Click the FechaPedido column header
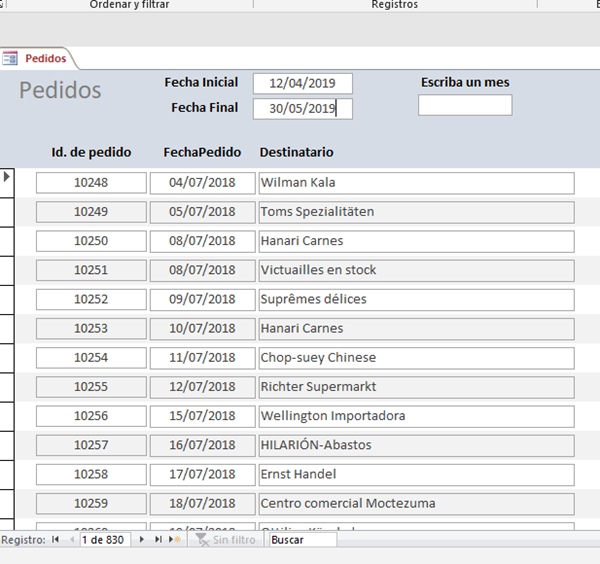 pyautogui.click(x=202, y=152)
